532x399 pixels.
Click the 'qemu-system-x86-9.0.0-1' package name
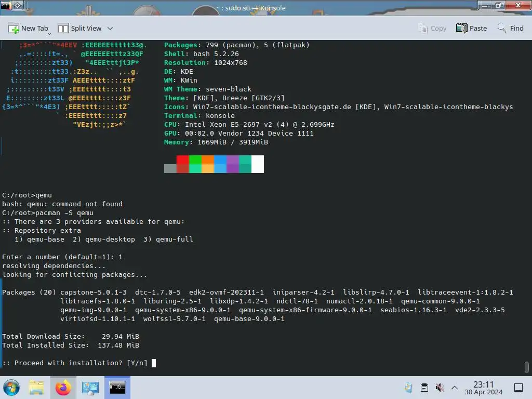pyautogui.click(x=182, y=310)
